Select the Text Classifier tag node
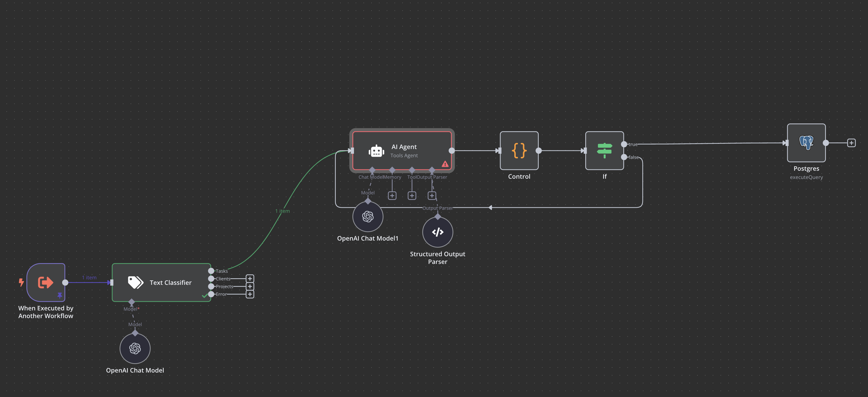This screenshot has height=397, width=868. pos(161,283)
